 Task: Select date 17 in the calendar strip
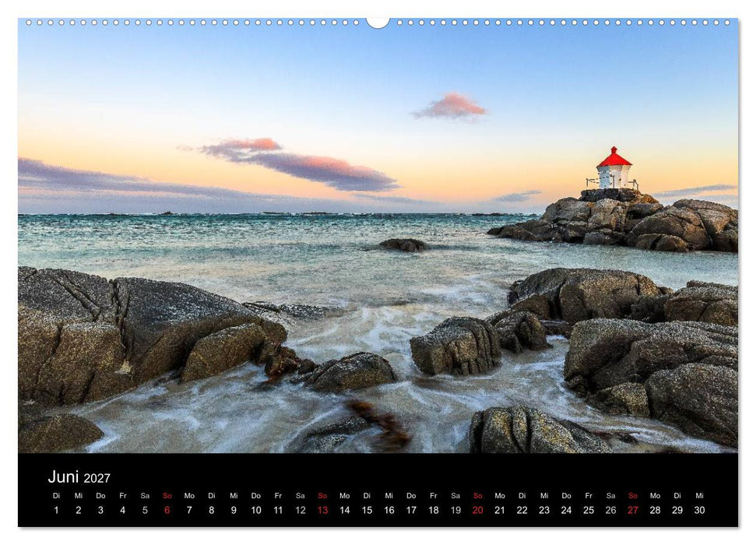(x=411, y=510)
